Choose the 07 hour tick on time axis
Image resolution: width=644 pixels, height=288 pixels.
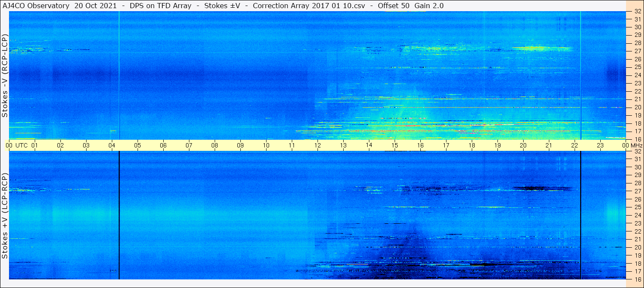189,145
